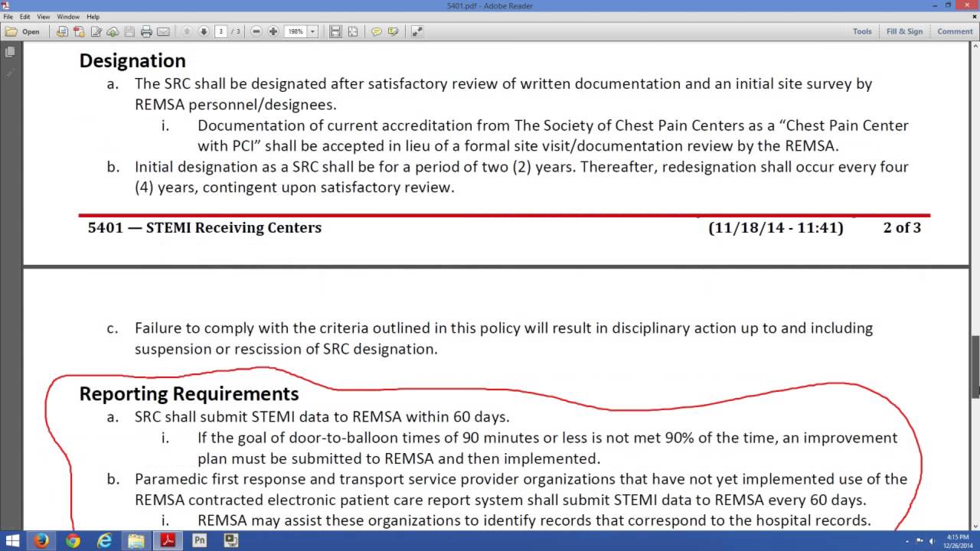Screen dimensions: 980x551
Task: Open the Window menu
Action: click(68, 16)
